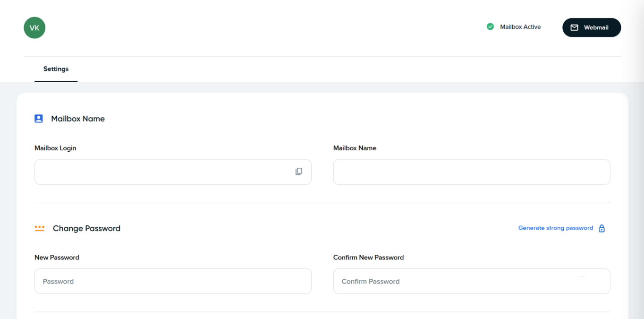The width and height of the screenshot is (644, 319).
Task: Open the Webmail application
Action: coord(591,27)
